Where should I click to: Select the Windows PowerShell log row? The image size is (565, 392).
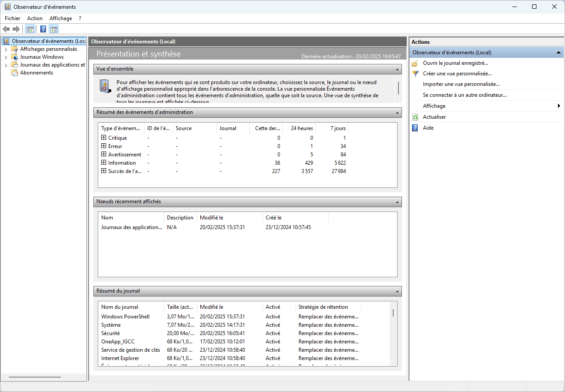point(230,317)
